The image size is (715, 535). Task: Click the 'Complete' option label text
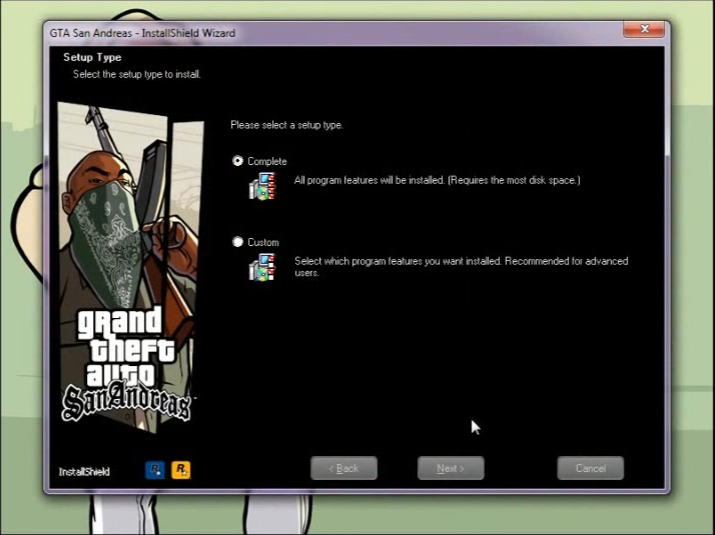[x=267, y=161]
